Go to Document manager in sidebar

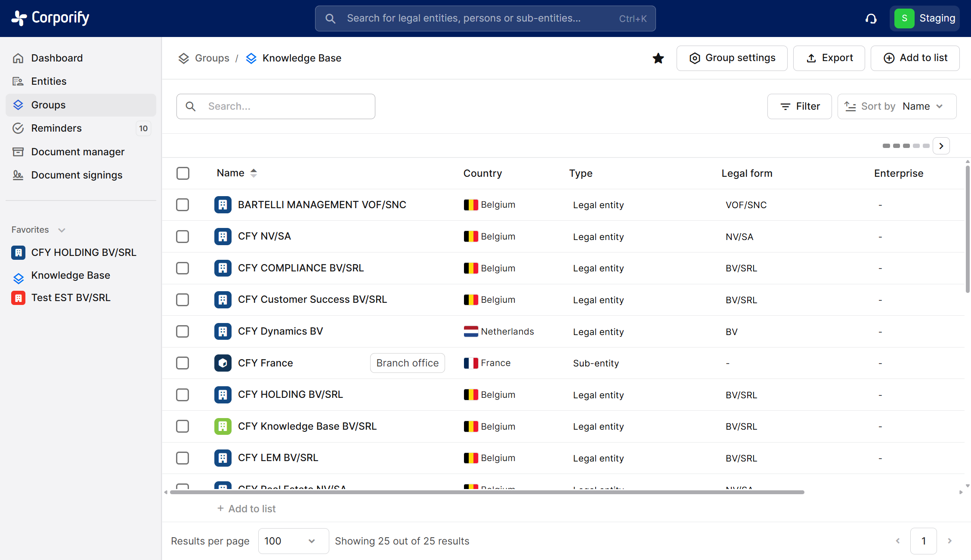[x=77, y=152]
